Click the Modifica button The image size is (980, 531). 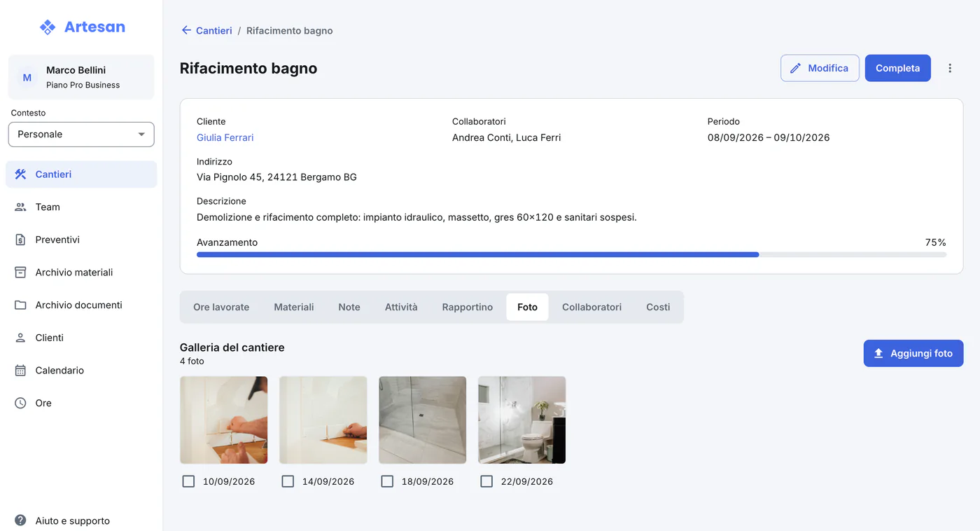(820, 68)
